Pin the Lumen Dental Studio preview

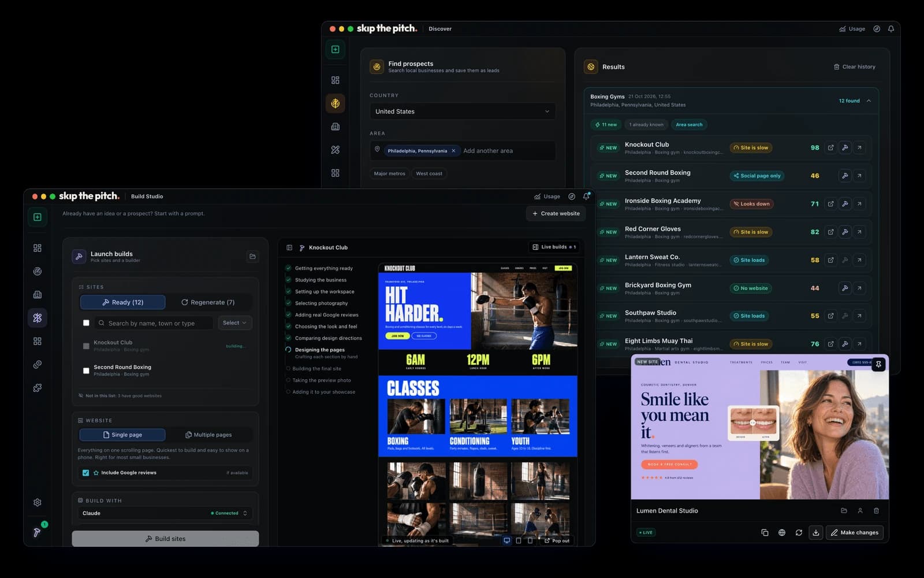point(878,364)
